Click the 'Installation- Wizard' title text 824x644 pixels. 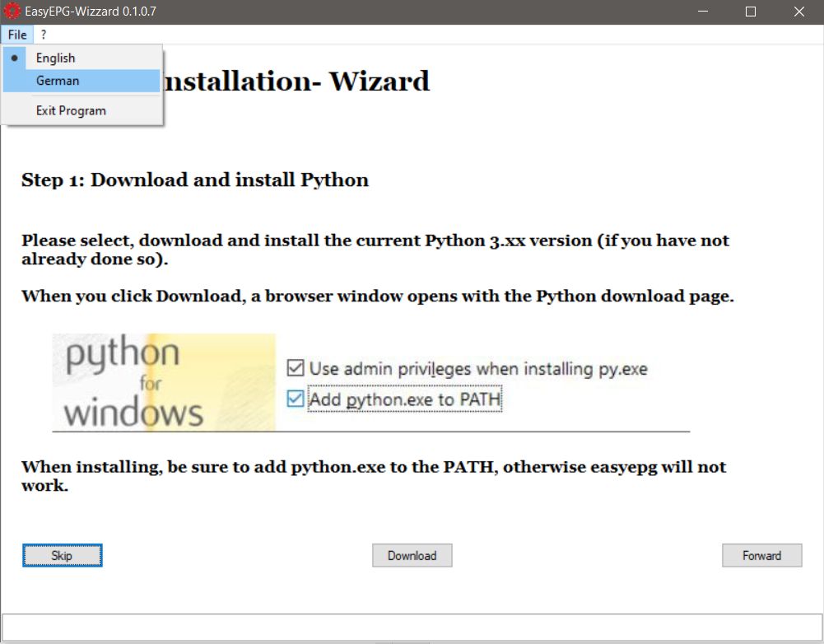(x=297, y=82)
